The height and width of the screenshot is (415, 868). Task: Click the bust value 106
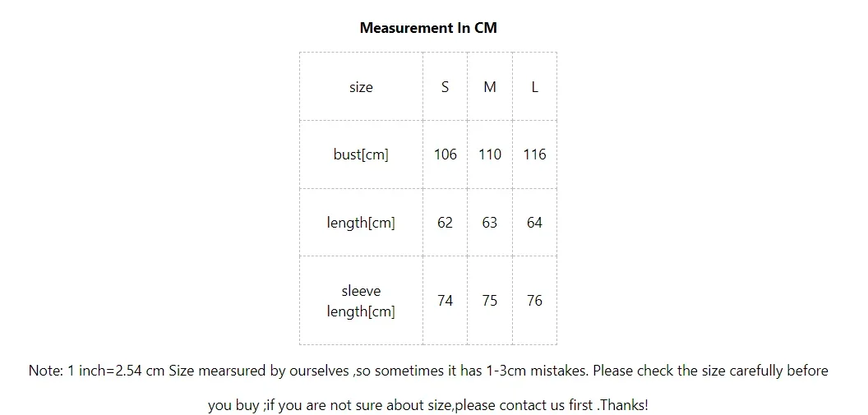pyautogui.click(x=445, y=154)
